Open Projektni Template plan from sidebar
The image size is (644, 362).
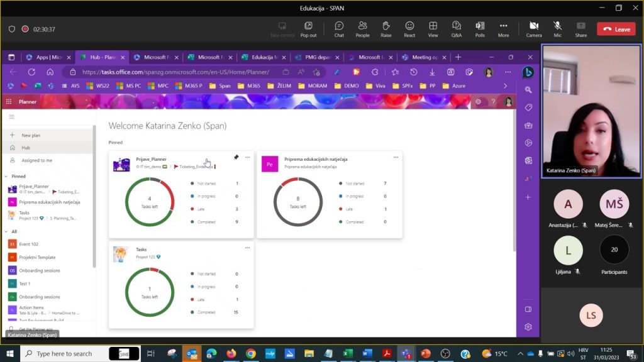[47, 257]
